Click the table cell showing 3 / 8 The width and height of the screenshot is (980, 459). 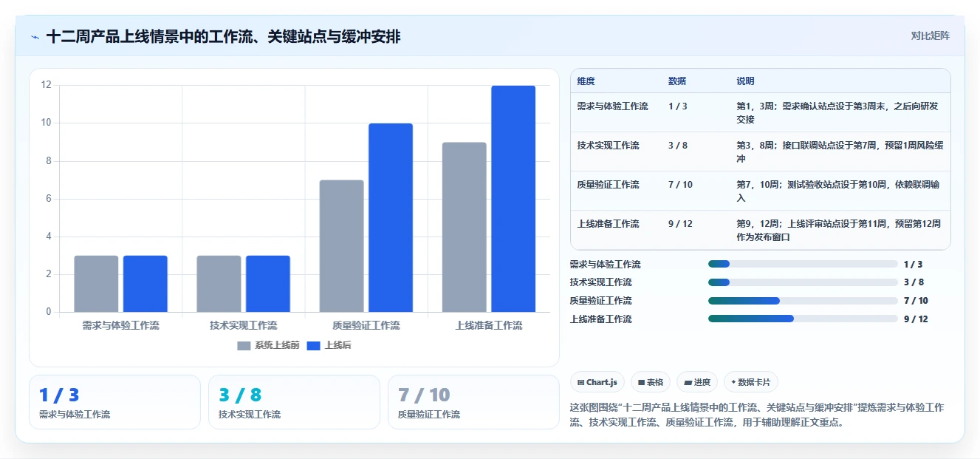[x=678, y=146]
